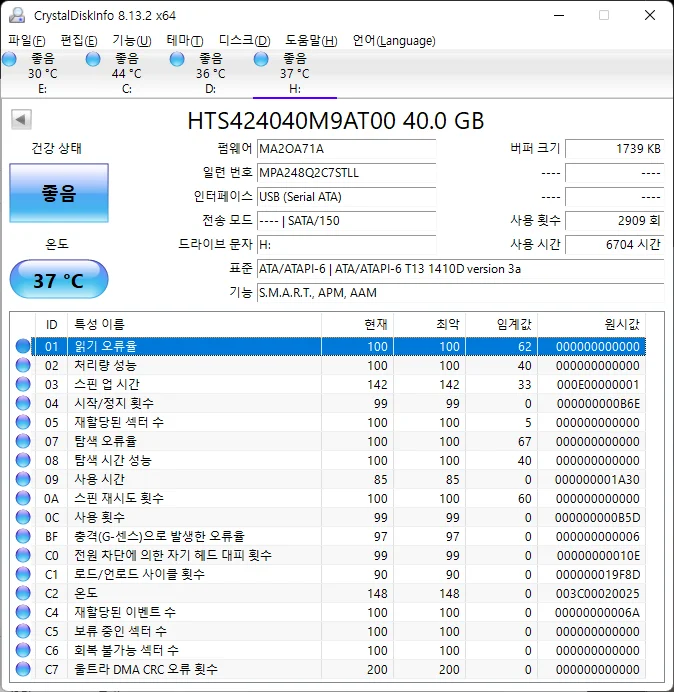Minimize the CrystalDiskInfo window
This screenshot has width=674, height=692.
click(x=559, y=15)
